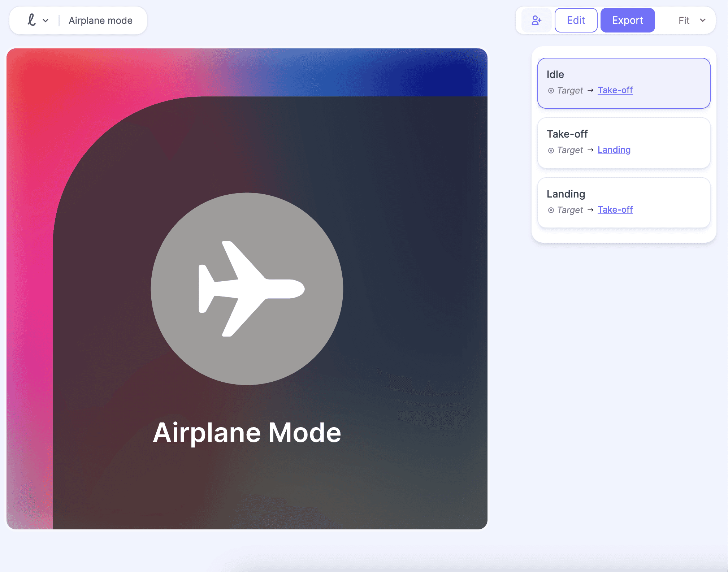
Task: Follow the Landing link in Take-off card
Action: (614, 150)
